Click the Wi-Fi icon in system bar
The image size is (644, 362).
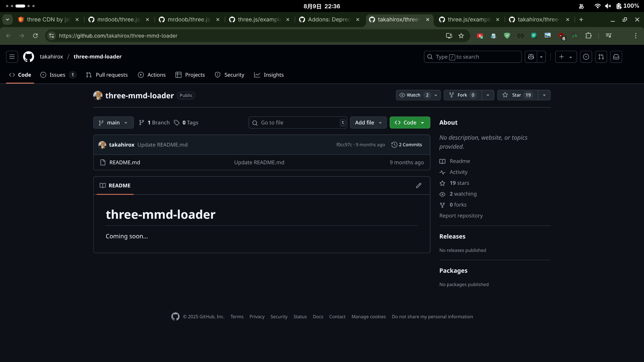click(597, 6)
